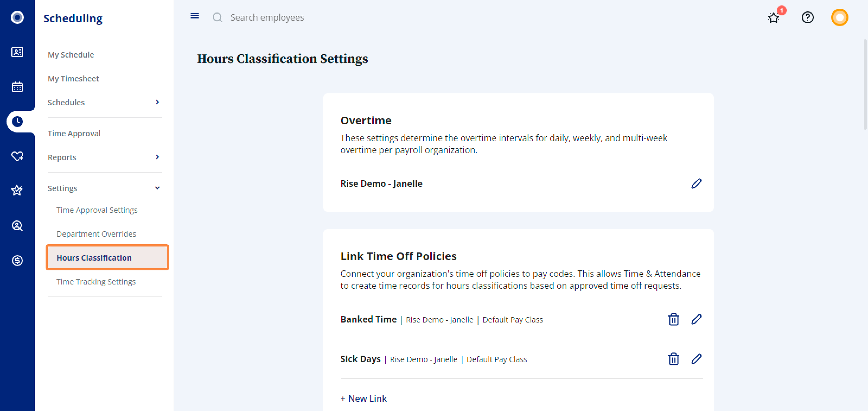
Task: Click the Schedules menu label
Action: pos(66,103)
